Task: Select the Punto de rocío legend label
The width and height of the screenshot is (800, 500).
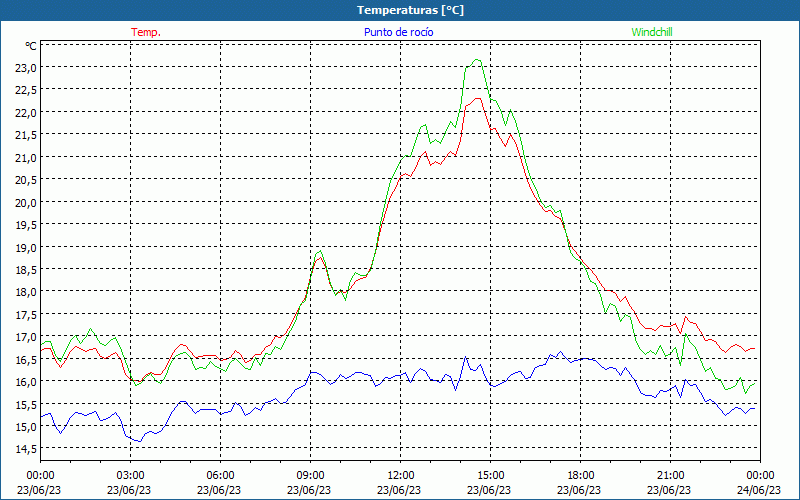Action: pos(398,32)
